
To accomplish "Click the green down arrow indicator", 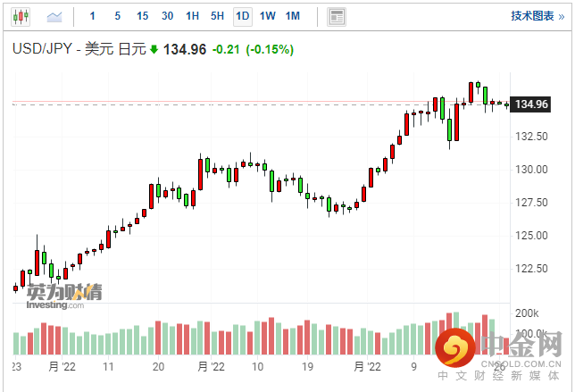I will click(154, 50).
